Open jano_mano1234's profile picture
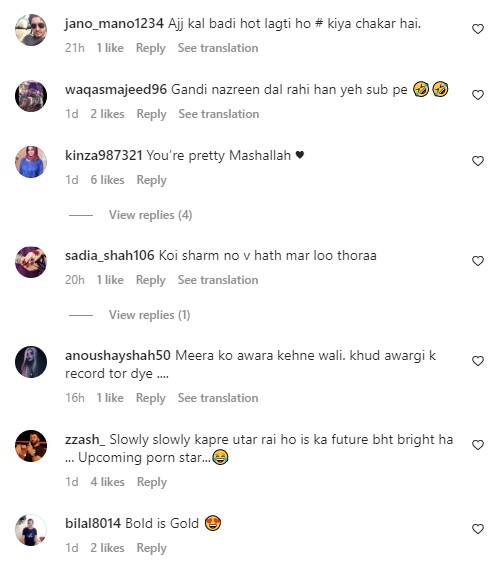This screenshot has width=495, height=577. tap(31, 30)
